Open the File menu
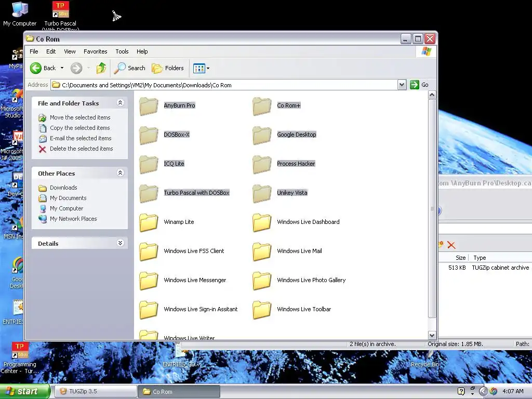This screenshot has height=399, width=532. tap(34, 51)
